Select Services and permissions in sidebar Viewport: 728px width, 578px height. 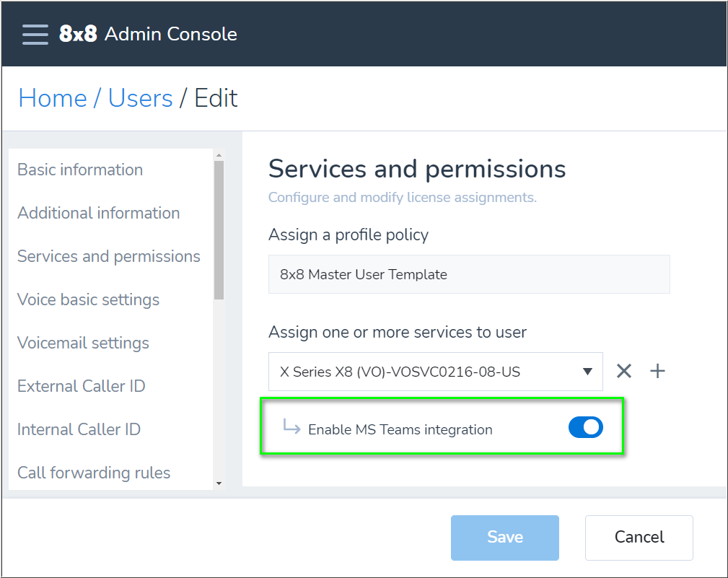point(109,256)
